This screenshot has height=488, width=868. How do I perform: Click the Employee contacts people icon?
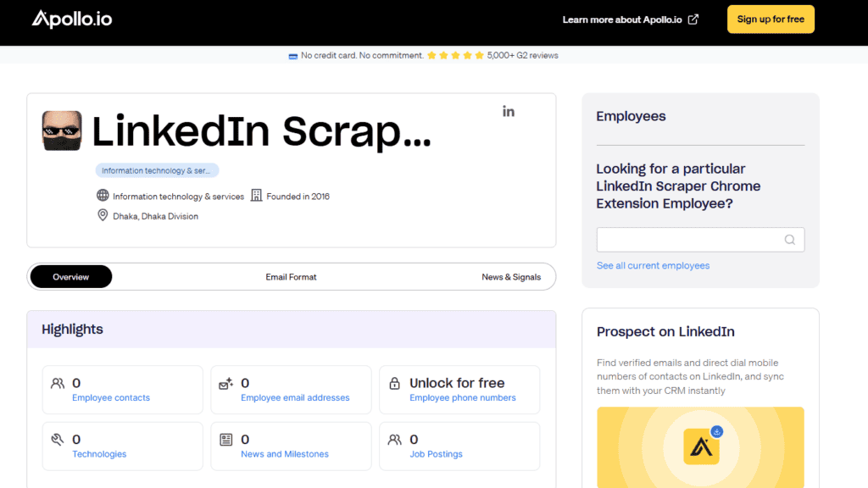point(58,383)
